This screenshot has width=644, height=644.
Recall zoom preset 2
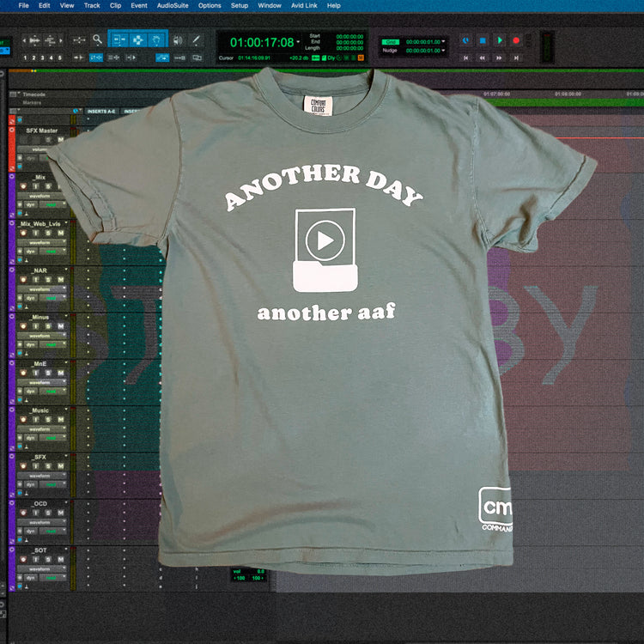[33, 58]
